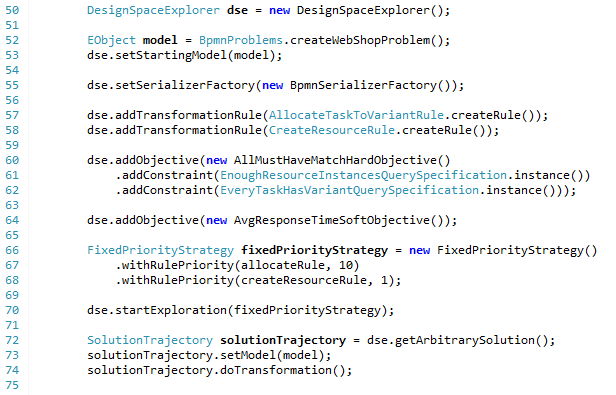Click EveryTaskHasVariantQuerySpecification reference
Image resolution: width=616 pixels, height=395 pixels.
click(349, 190)
